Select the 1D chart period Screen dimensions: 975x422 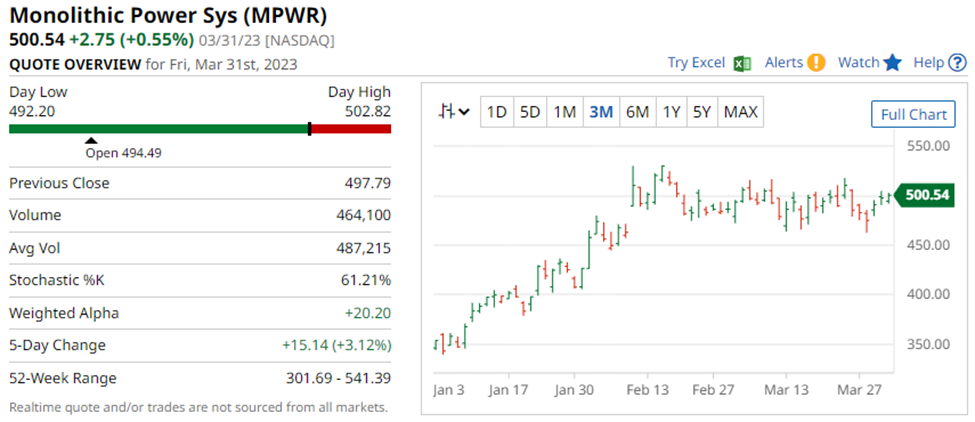[497, 112]
